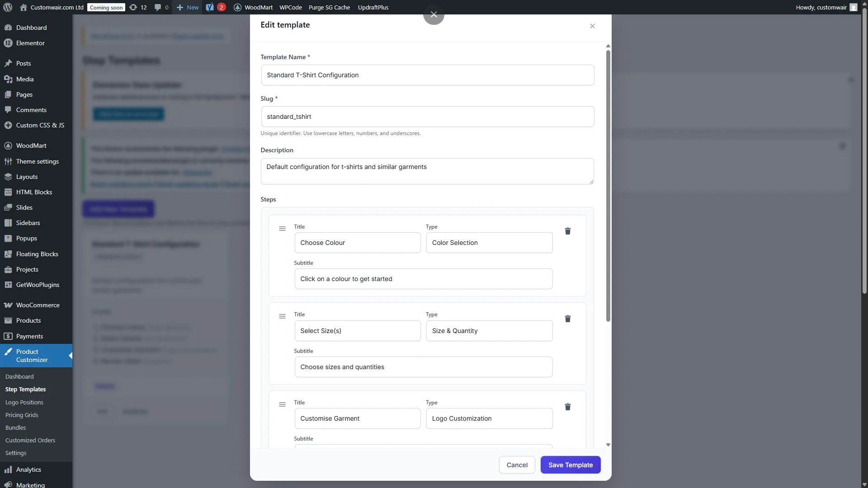Edit the Select Size(s) title field
This screenshot has width=868, height=488.
pyautogui.click(x=357, y=331)
